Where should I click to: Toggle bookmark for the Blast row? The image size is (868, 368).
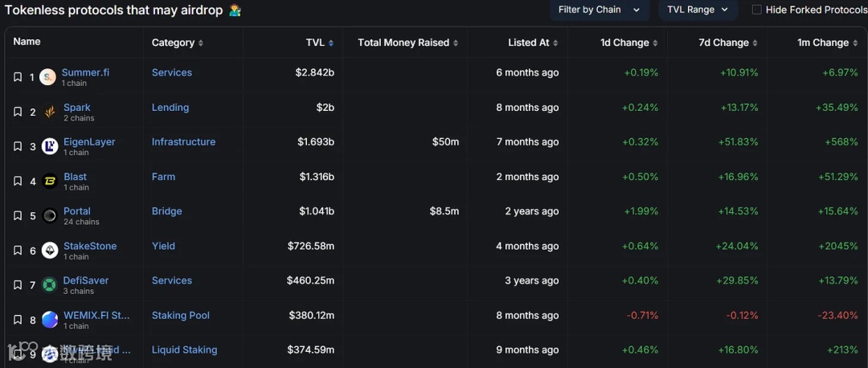point(18,182)
